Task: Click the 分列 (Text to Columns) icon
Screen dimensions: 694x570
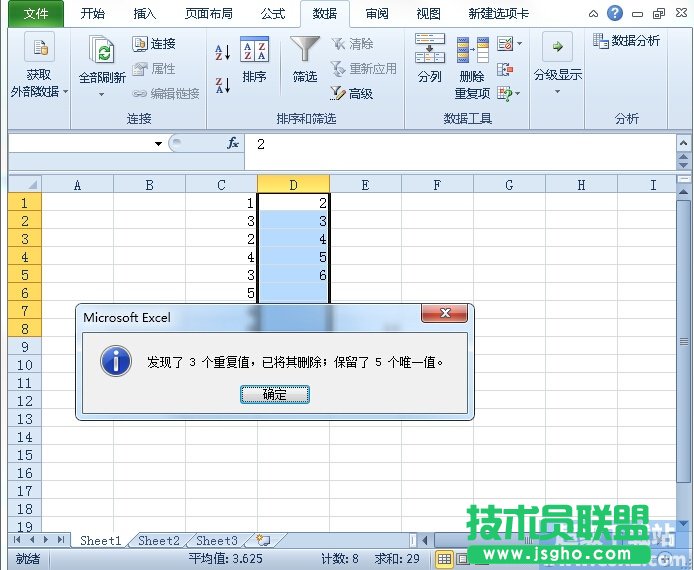Action: [x=430, y=52]
